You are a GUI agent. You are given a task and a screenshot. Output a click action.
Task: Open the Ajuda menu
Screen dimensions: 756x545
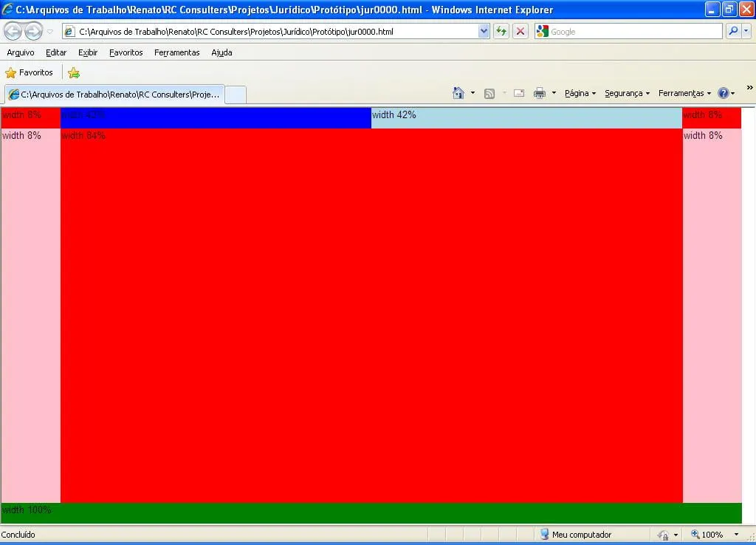(x=221, y=52)
